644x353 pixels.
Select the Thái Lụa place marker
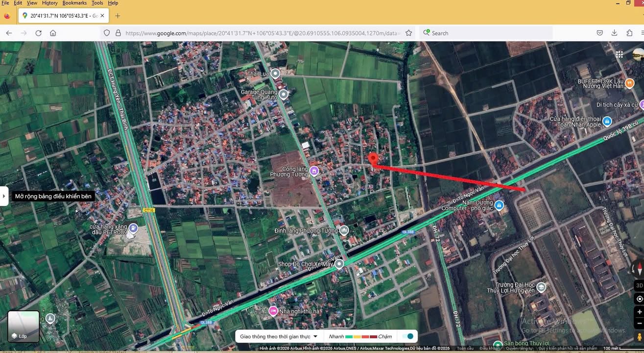275,74
